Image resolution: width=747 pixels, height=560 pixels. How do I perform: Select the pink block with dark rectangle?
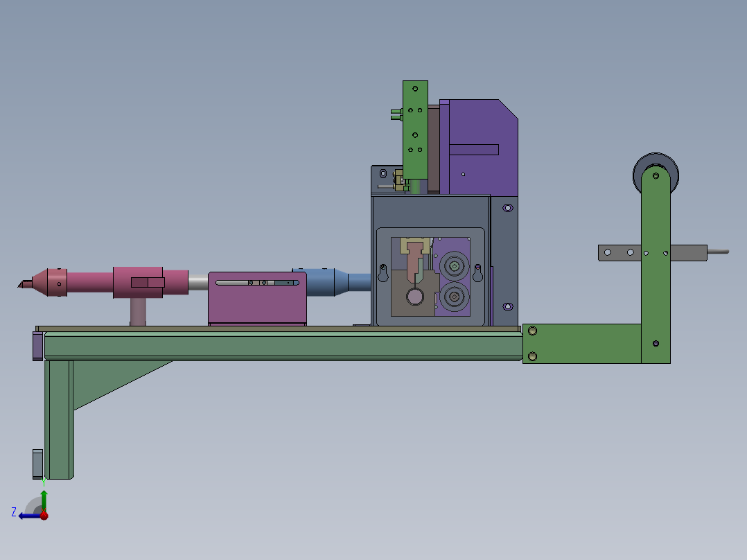click(x=138, y=283)
